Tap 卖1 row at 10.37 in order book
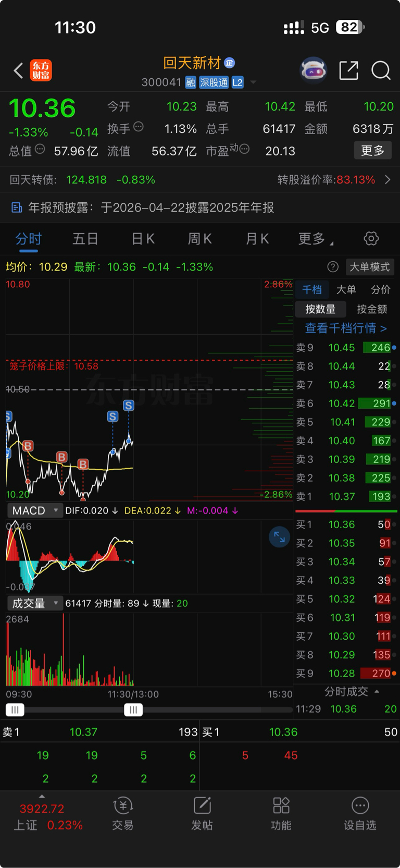 (346, 497)
